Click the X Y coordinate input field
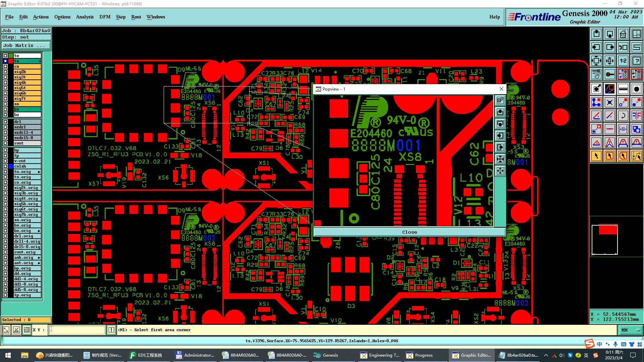The width and height of the screenshot is (644, 362). [77, 330]
